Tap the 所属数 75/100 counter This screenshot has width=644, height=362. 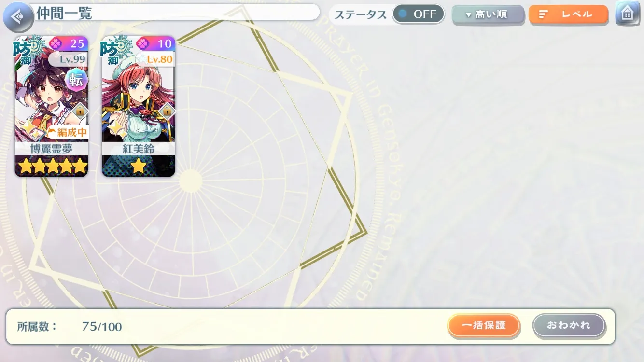[70, 327]
